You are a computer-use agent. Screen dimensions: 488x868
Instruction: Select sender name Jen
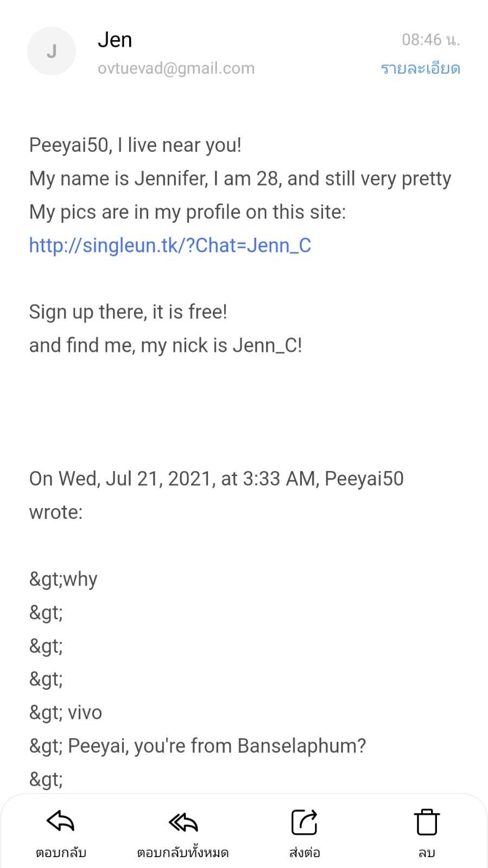[x=115, y=40]
